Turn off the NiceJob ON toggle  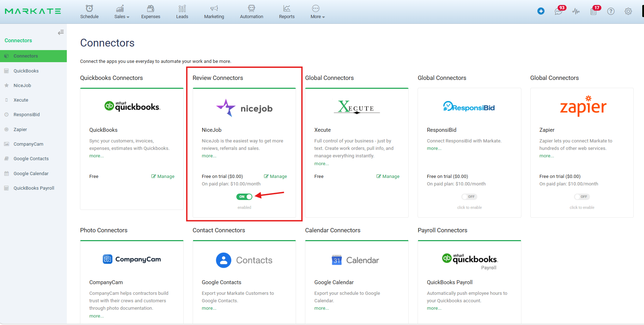point(244,197)
